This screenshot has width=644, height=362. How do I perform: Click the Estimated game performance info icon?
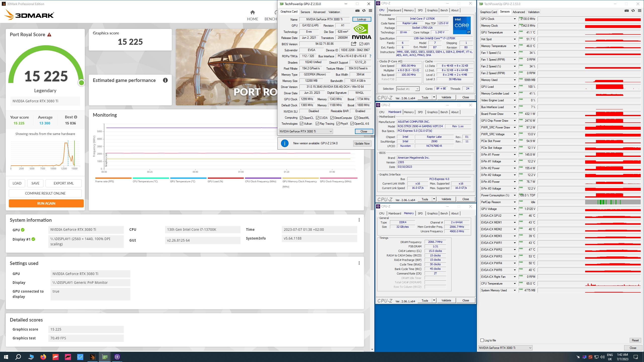(165, 80)
